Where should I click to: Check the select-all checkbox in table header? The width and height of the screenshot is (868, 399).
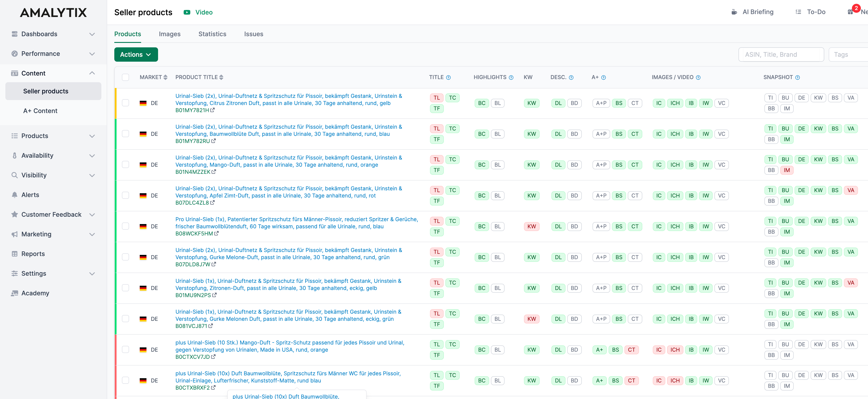(126, 77)
